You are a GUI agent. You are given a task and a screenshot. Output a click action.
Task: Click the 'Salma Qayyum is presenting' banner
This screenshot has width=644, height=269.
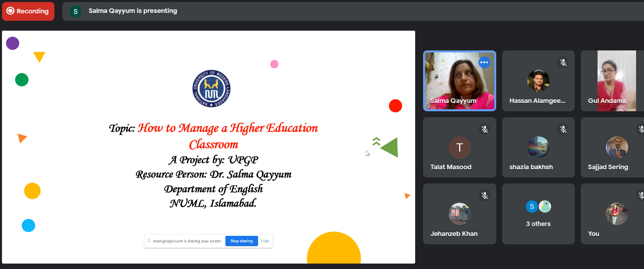[132, 11]
